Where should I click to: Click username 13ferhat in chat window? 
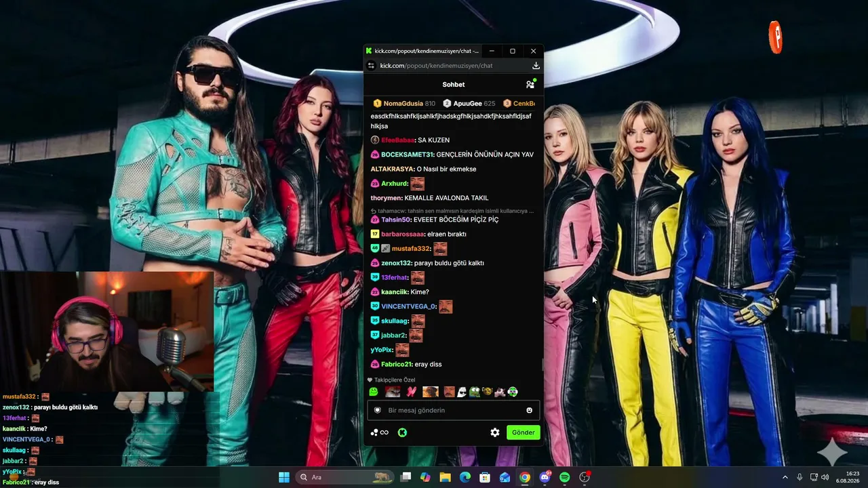(395, 278)
